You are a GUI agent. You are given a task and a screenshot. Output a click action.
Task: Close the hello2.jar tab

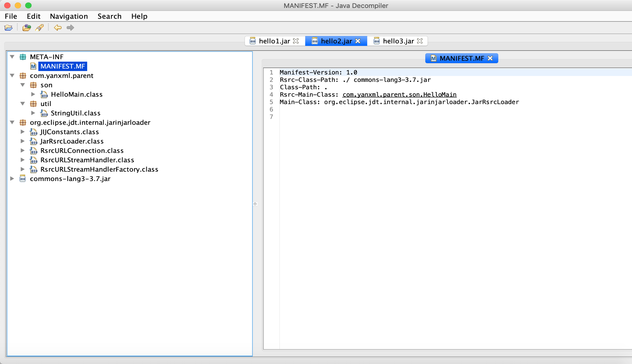pyautogui.click(x=358, y=41)
